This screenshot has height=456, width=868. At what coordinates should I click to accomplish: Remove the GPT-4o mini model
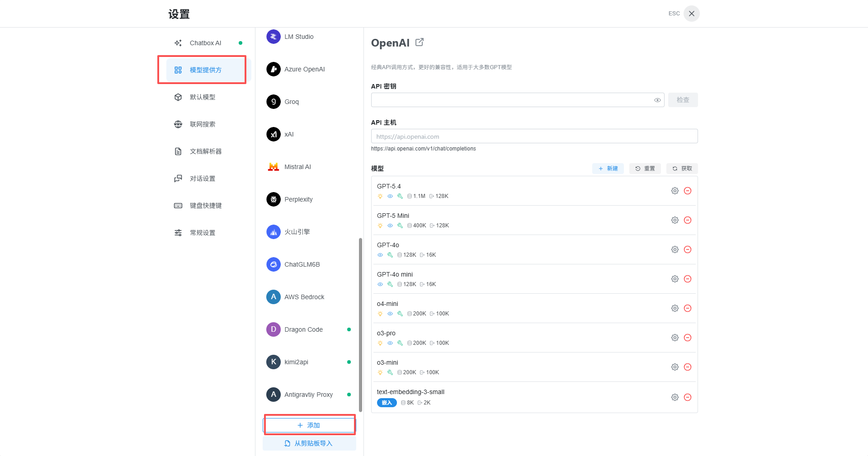point(688,279)
